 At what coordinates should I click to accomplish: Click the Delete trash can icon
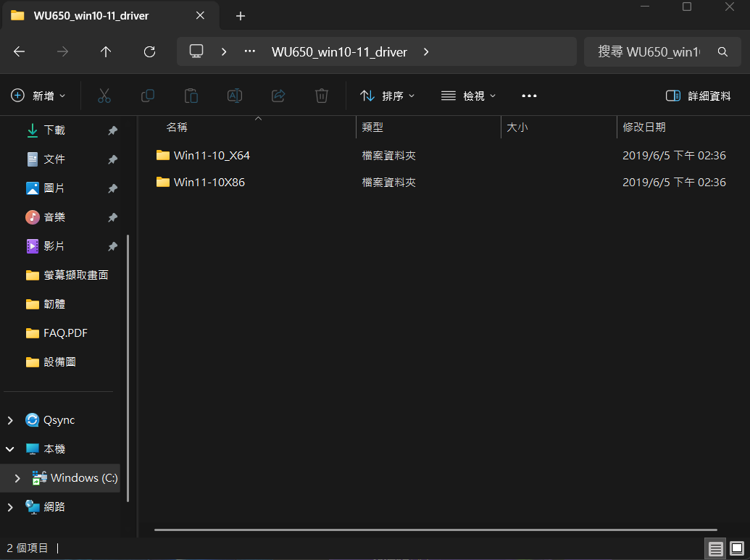[x=322, y=96]
